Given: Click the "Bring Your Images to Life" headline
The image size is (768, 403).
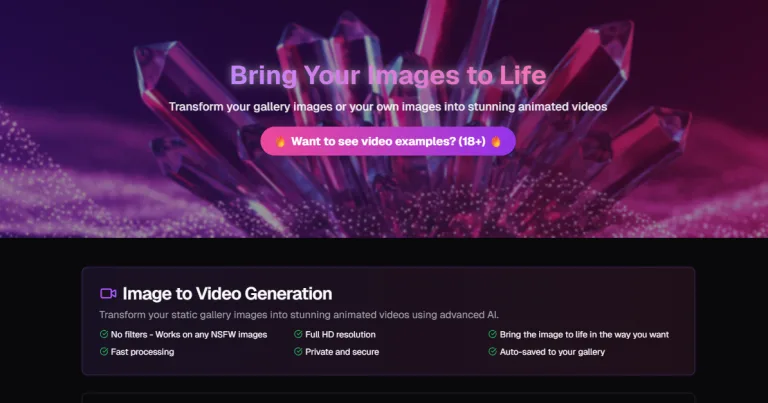Looking at the screenshot, I should click(388, 75).
